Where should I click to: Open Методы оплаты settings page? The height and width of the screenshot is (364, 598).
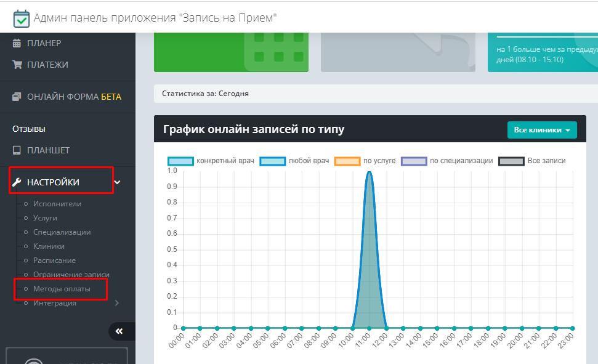tap(62, 289)
